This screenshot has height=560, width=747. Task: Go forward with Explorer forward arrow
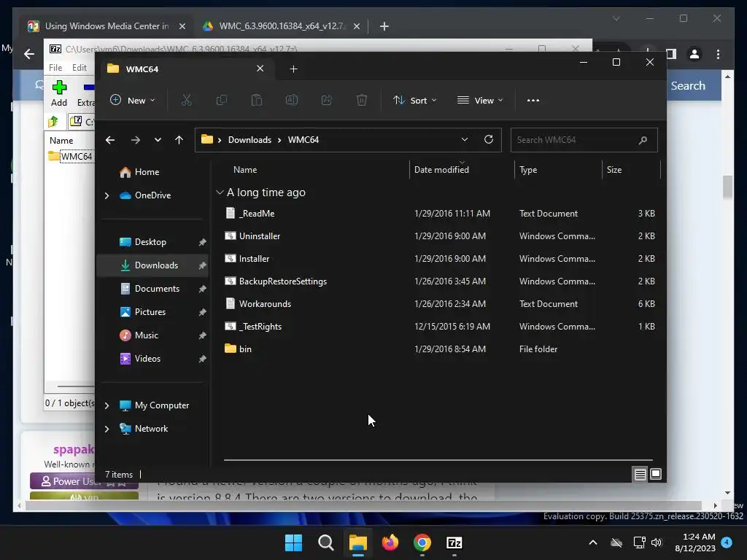point(135,140)
